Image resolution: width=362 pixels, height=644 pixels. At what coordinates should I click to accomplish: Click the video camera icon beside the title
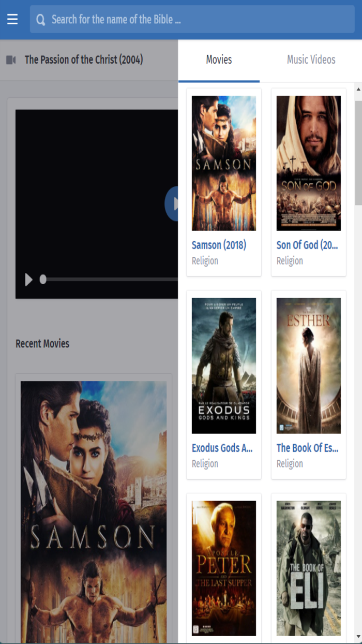[11, 60]
